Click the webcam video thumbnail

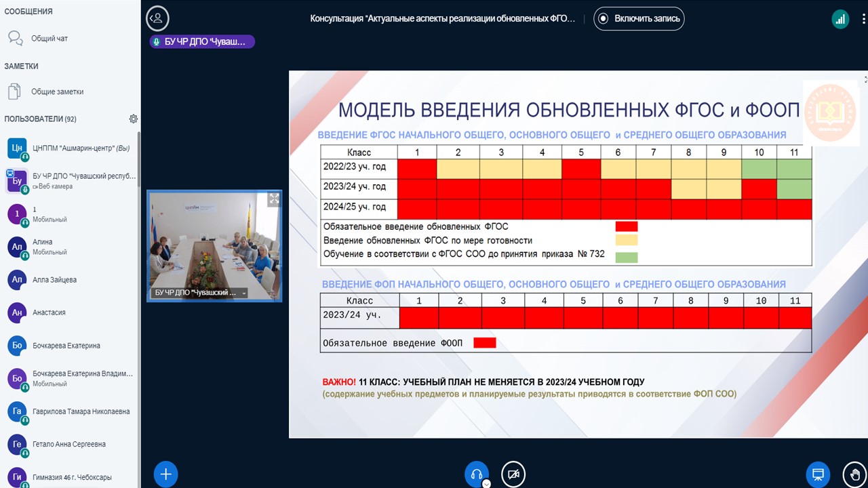(214, 245)
